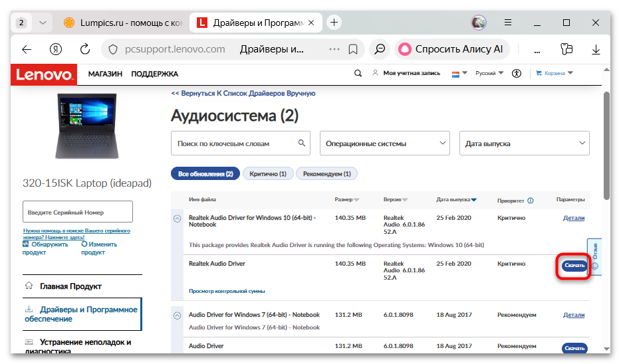621x364 pixels.
Task: Open Детали for Realtek Audio Driver
Action: click(574, 218)
